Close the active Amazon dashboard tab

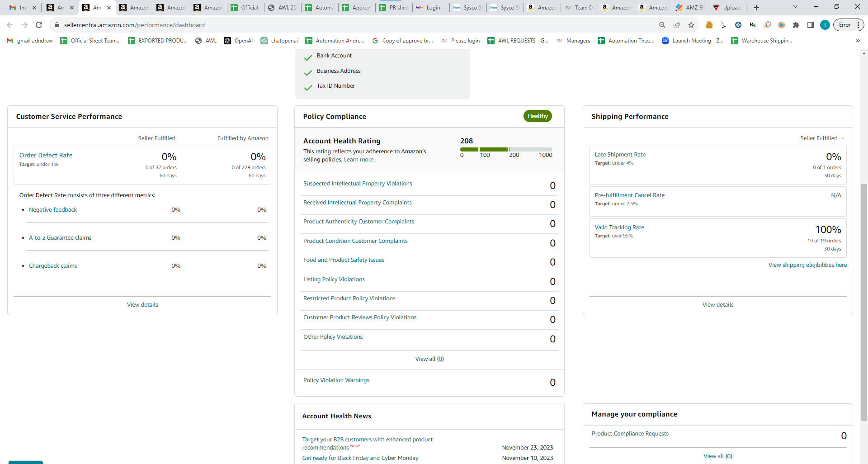tap(109, 8)
